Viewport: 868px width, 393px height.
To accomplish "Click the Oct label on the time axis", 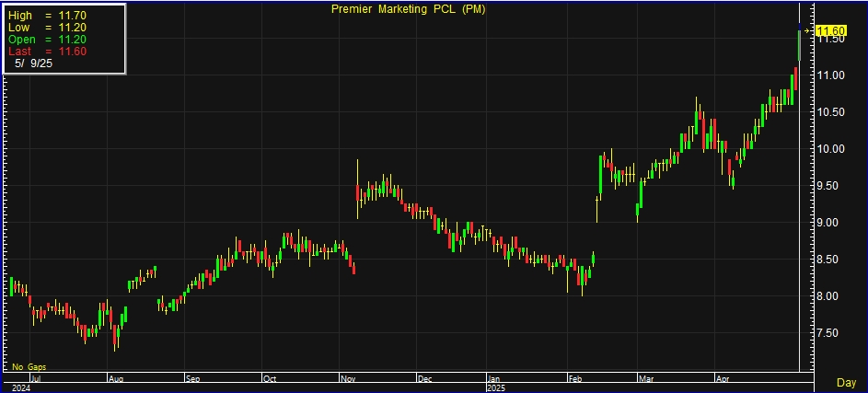I will (x=270, y=380).
